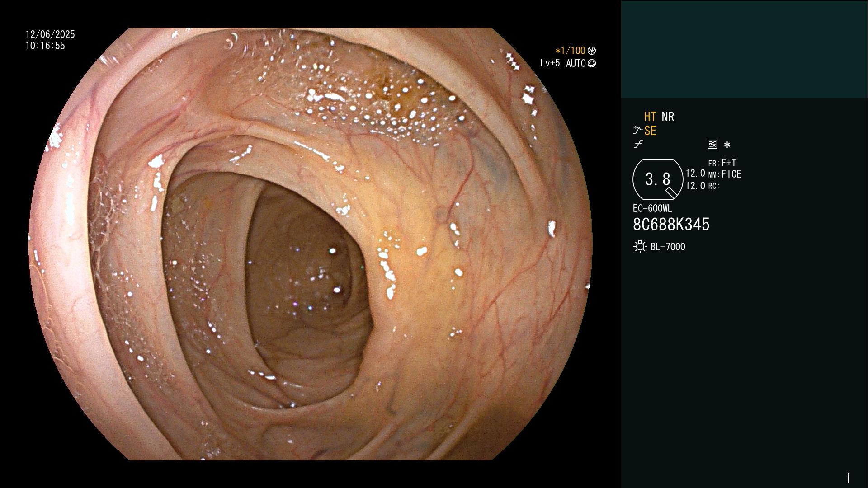Click the image counter 1 at bottom right
Viewport: 868px width, 488px height.
(x=848, y=478)
